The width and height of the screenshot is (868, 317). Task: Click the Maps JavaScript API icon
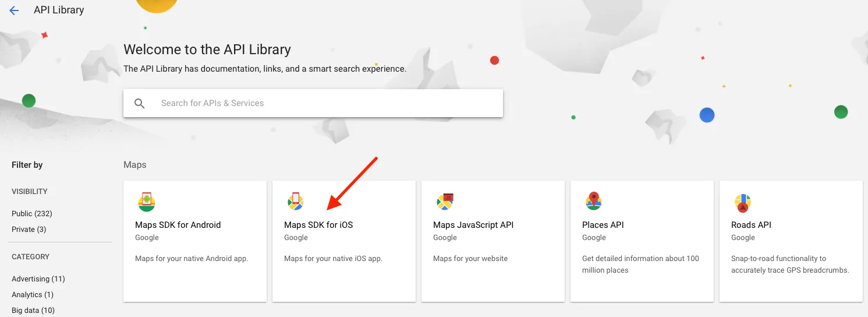(445, 202)
